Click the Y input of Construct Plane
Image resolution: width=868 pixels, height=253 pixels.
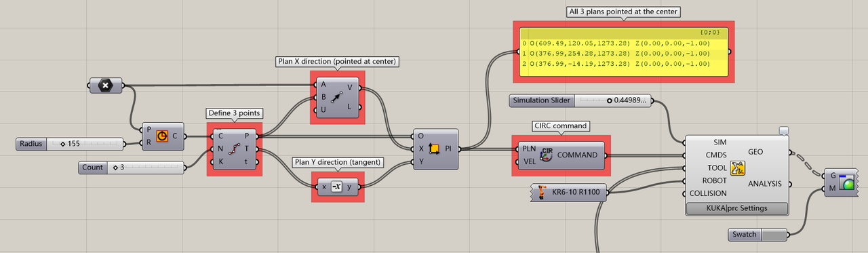coord(421,161)
